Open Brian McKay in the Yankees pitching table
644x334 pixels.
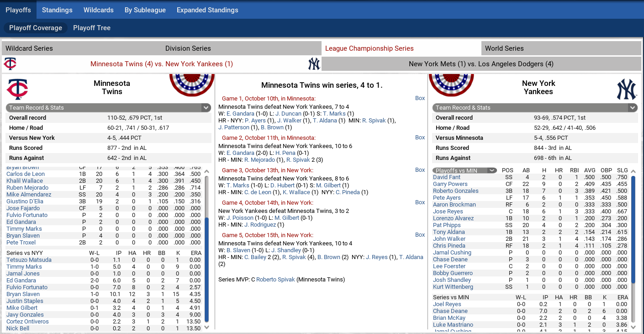pyautogui.click(x=449, y=318)
